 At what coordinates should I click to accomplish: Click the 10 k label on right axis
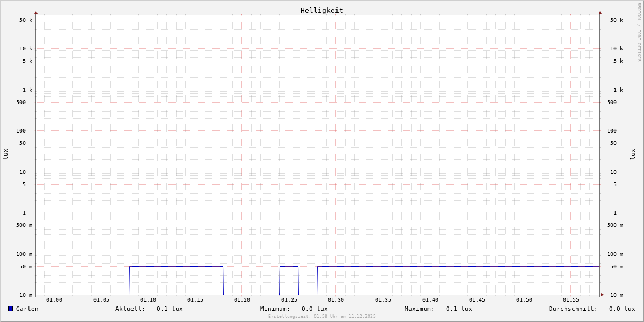pos(617,49)
